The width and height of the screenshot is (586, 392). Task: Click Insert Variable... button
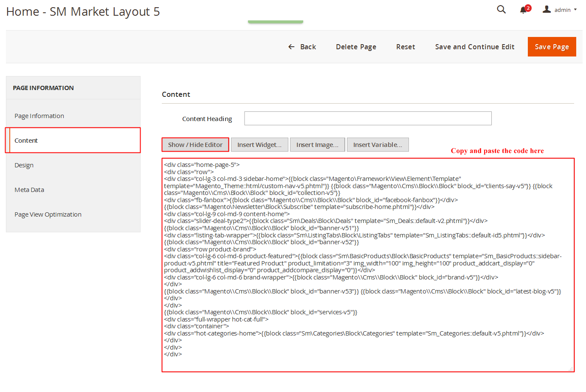(378, 145)
